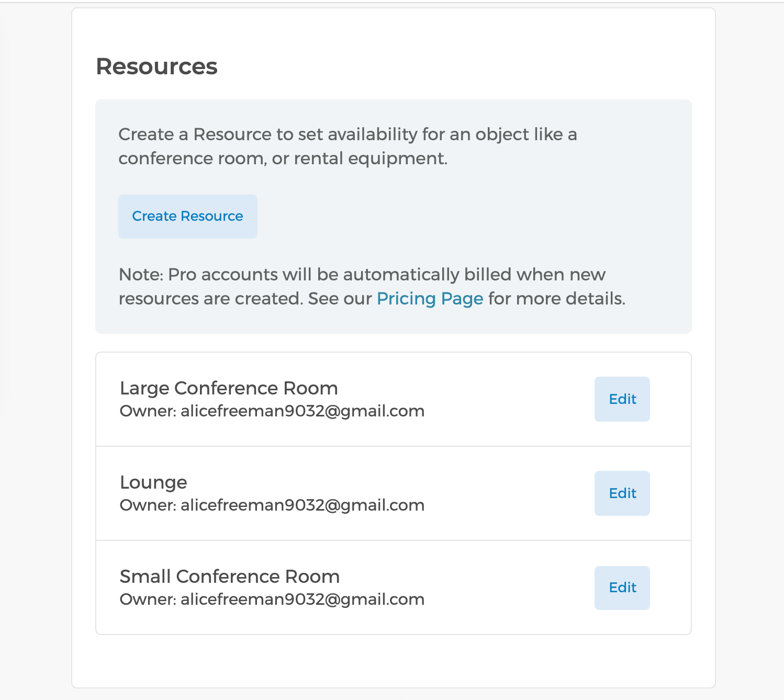784x700 pixels.
Task: Edit the Large Conference Room resource
Action: coord(622,399)
